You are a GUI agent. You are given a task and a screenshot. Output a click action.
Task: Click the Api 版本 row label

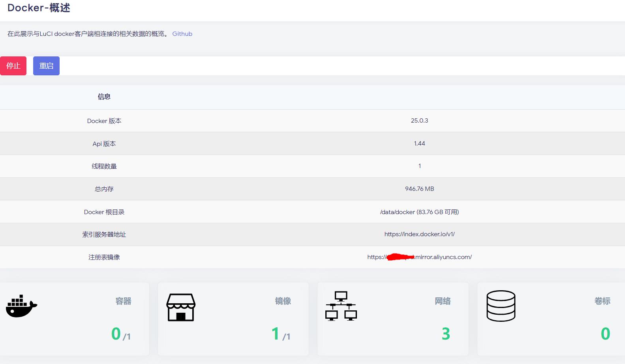pos(104,144)
